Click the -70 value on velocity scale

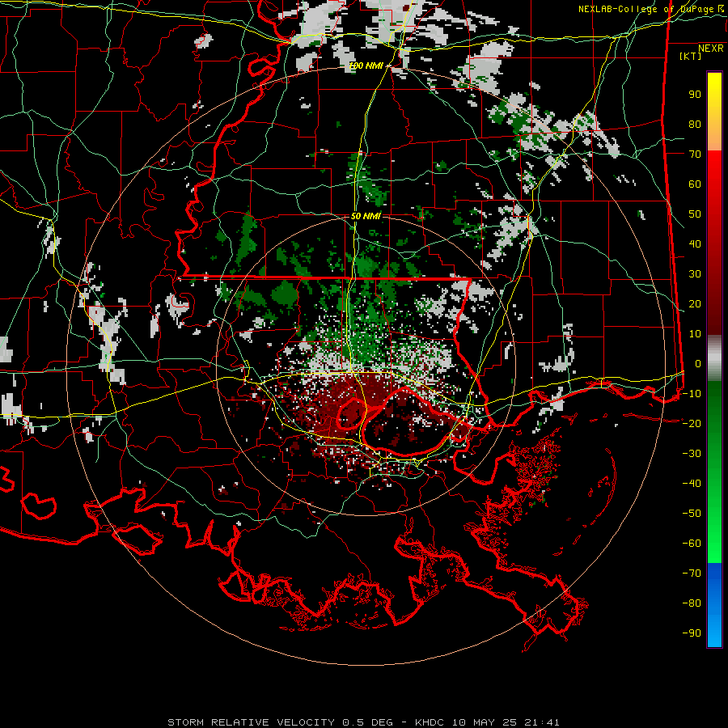(x=692, y=574)
